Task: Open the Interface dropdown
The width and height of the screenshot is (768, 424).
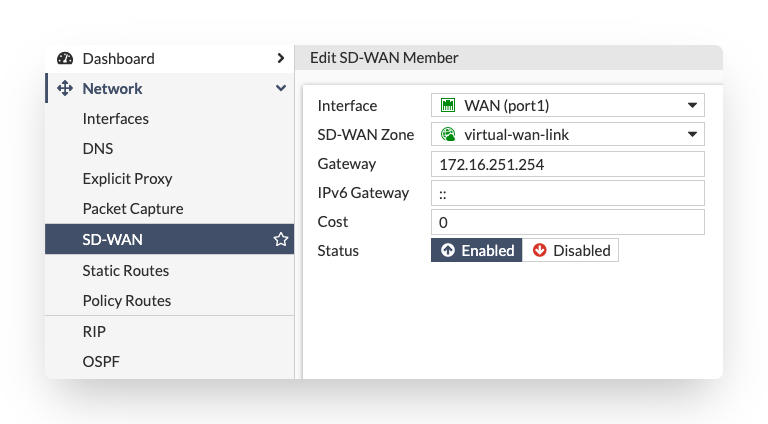Action: pos(691,105)
